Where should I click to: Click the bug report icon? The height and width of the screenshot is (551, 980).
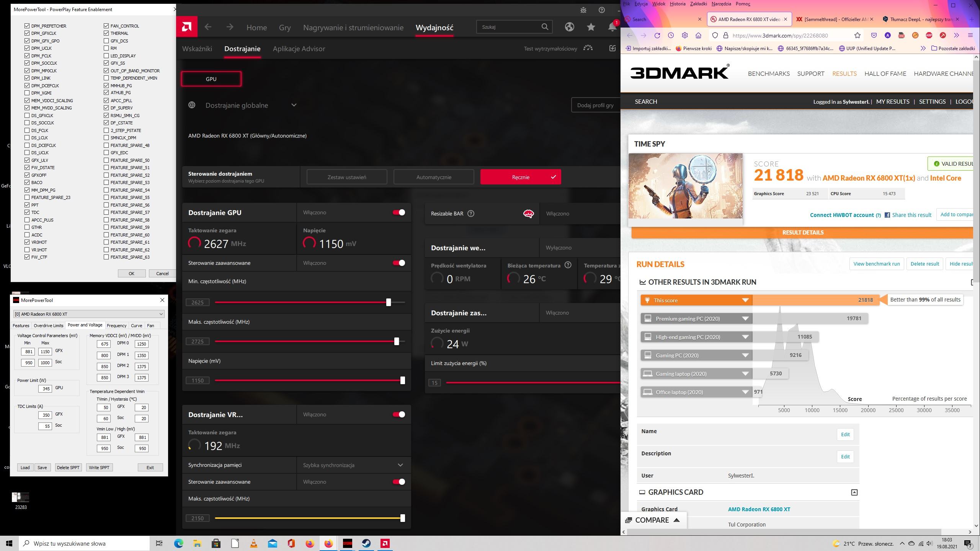(x=583, y=10)
